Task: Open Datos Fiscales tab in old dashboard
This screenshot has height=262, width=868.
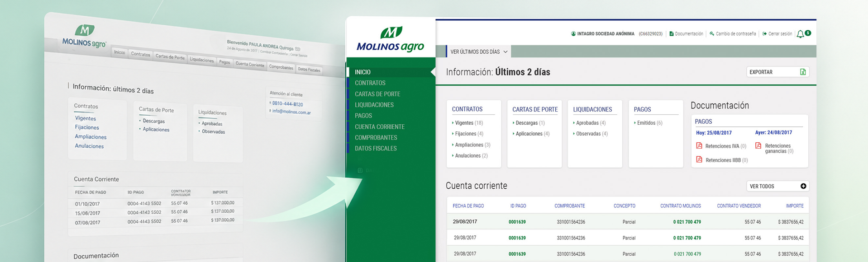Action: [309, 70]
